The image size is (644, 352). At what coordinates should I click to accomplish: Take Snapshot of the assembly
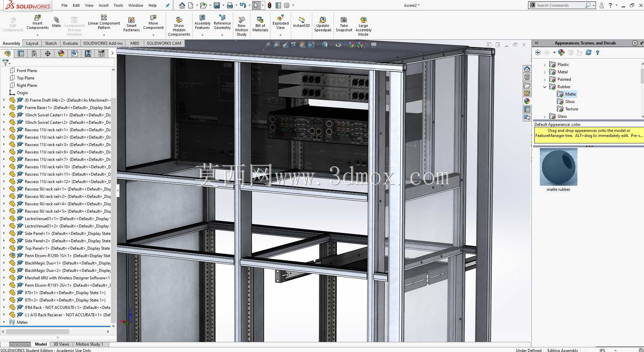(344, 24)
